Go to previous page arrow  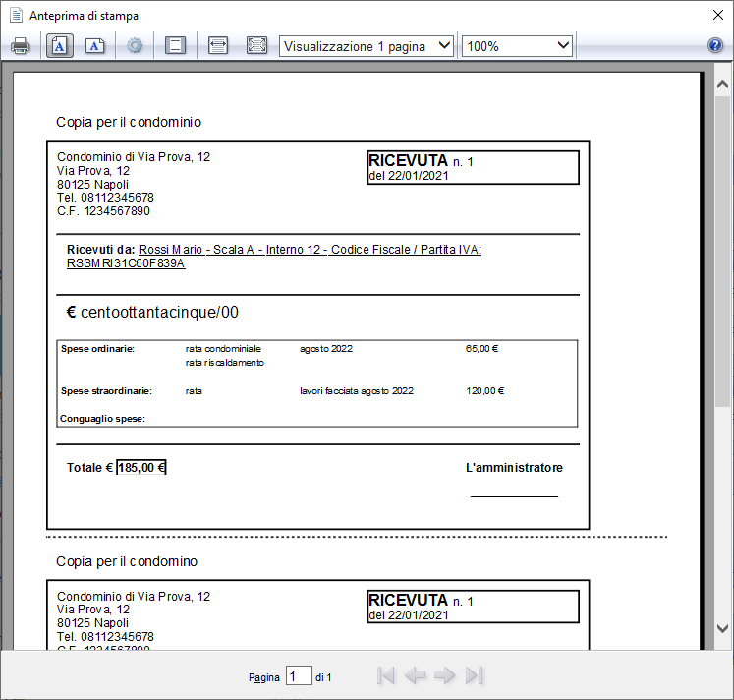[415, 675]
